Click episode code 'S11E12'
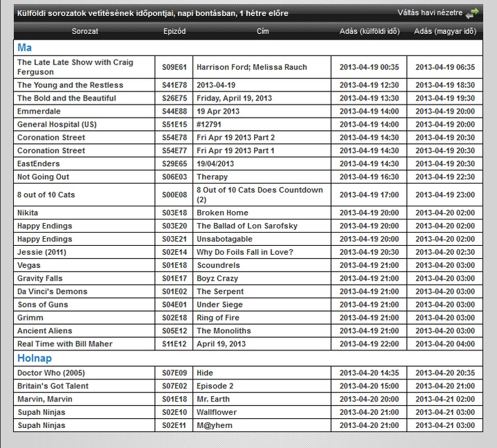The image size is (497, 448). tap(174, 343)
